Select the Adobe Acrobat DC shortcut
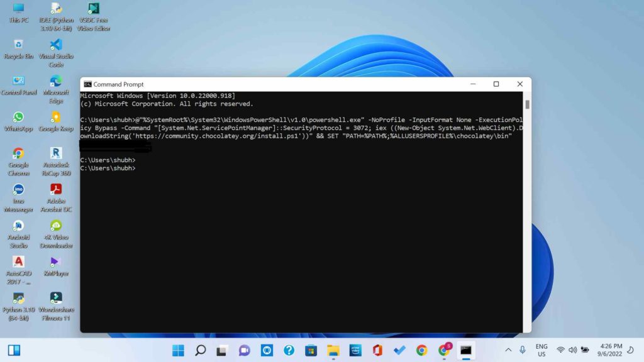This screenshot has height=362, width=644. click(56, 198)
